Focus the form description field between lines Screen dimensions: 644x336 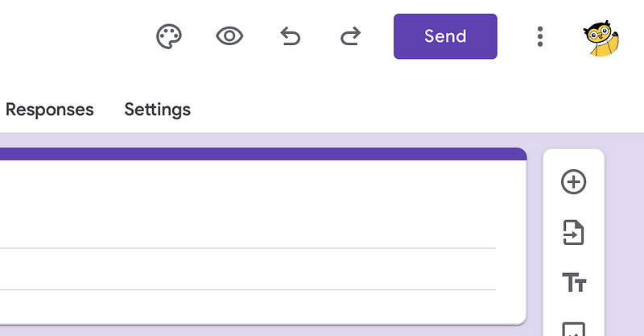point(248,269)
